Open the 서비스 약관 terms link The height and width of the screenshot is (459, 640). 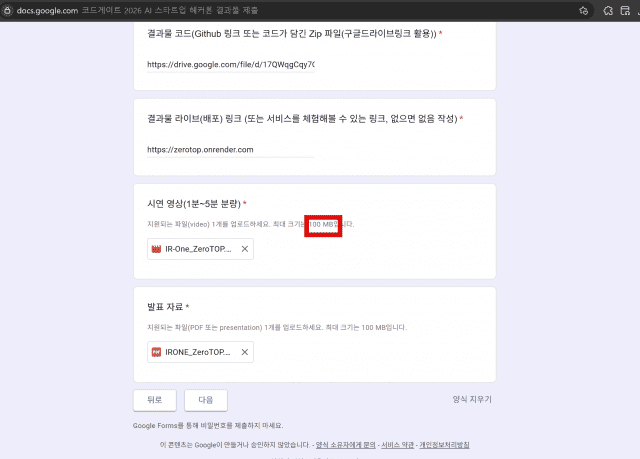[x=397, y=445]
